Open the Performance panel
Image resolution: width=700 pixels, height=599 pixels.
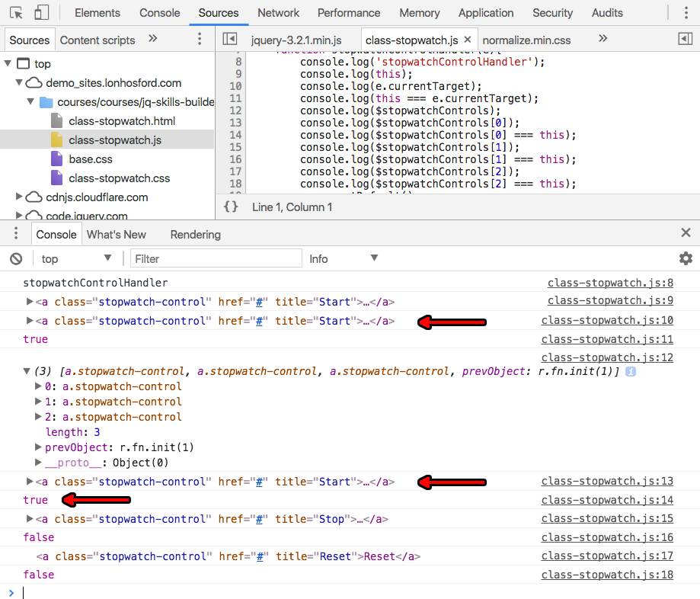pyautogui.click(x=349, y=13)
